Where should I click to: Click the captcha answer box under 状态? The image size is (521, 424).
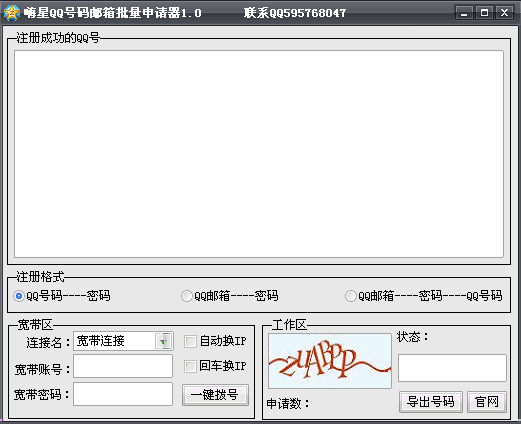click(452, 368)
